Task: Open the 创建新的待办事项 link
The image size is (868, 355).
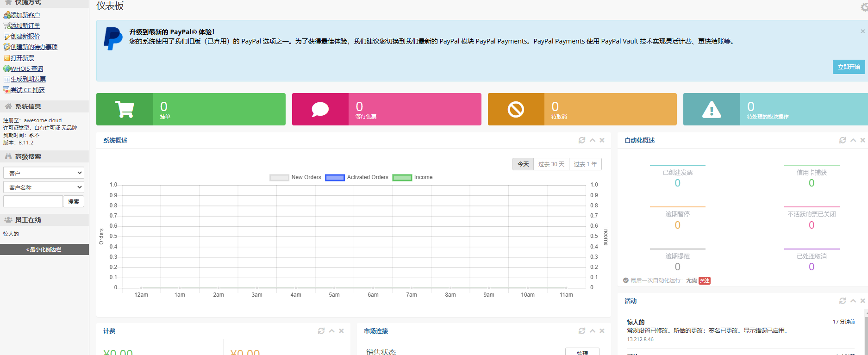Action: pyautogui.click(x=34, y=47)
